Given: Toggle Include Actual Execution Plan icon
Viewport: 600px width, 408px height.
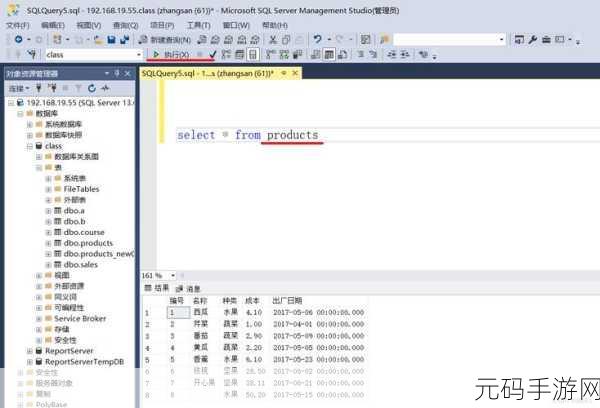Looking at the screenshot, I should click(x=271, y=55).
